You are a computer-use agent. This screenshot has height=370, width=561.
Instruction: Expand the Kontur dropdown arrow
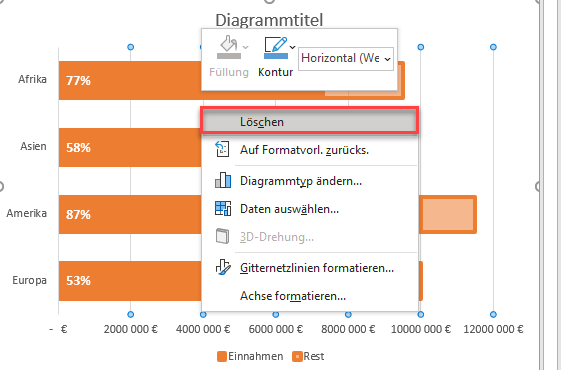point(292,47)
